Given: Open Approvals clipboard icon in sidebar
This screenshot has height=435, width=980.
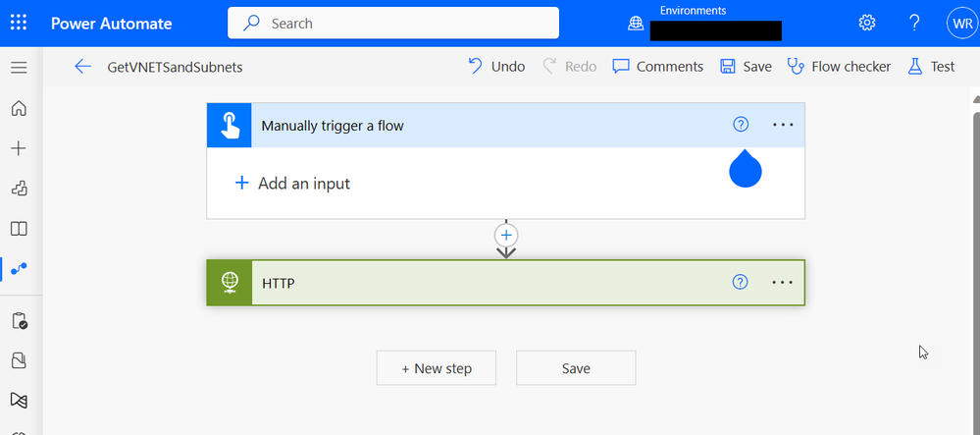Looking at the screenshot, I should tap(19, 321).
